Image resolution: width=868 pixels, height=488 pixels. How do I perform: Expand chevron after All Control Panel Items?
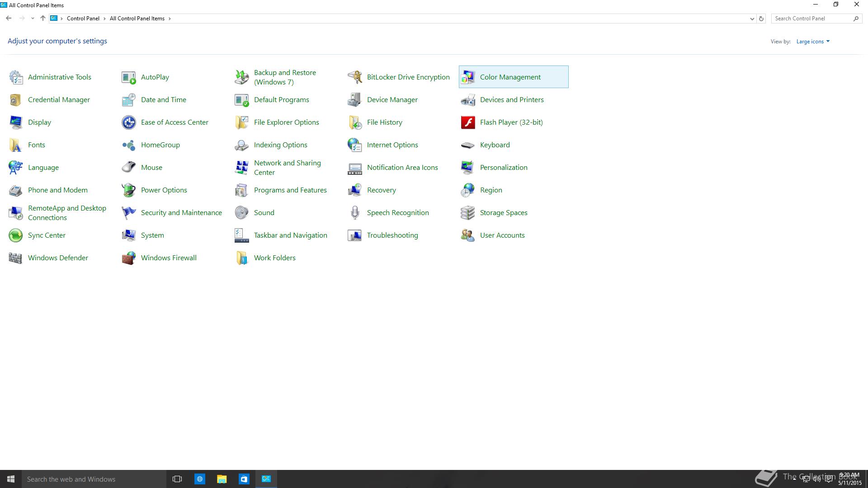(x=170, y=19)
